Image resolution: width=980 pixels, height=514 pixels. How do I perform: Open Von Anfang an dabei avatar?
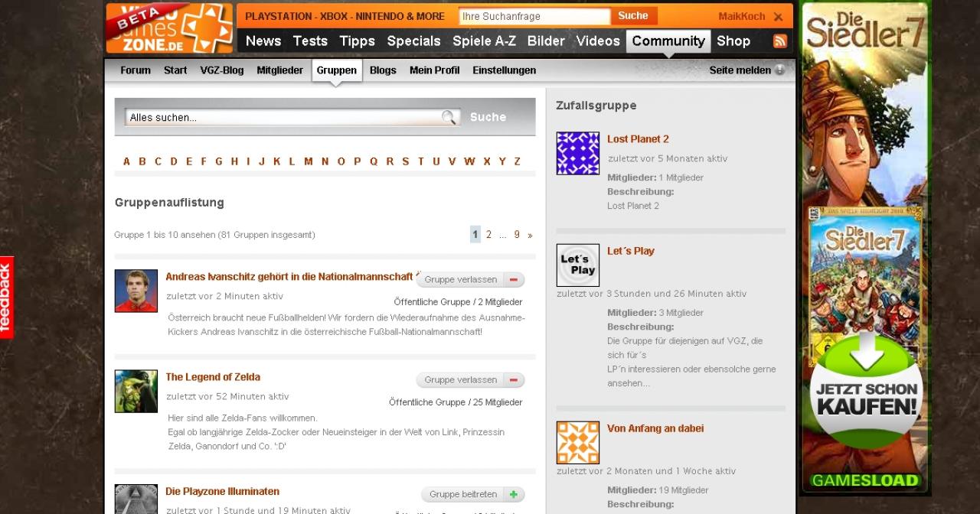(x=578, y=442)
